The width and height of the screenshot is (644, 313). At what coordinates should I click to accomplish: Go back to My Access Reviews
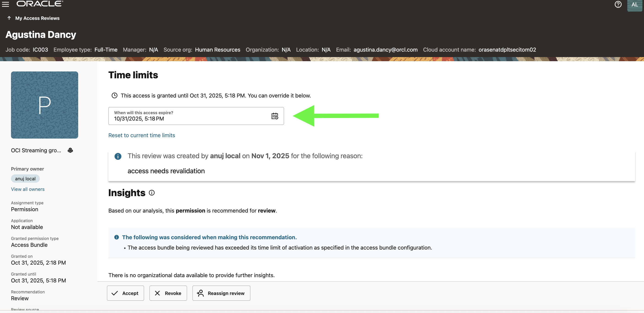[x=37, y=18]
